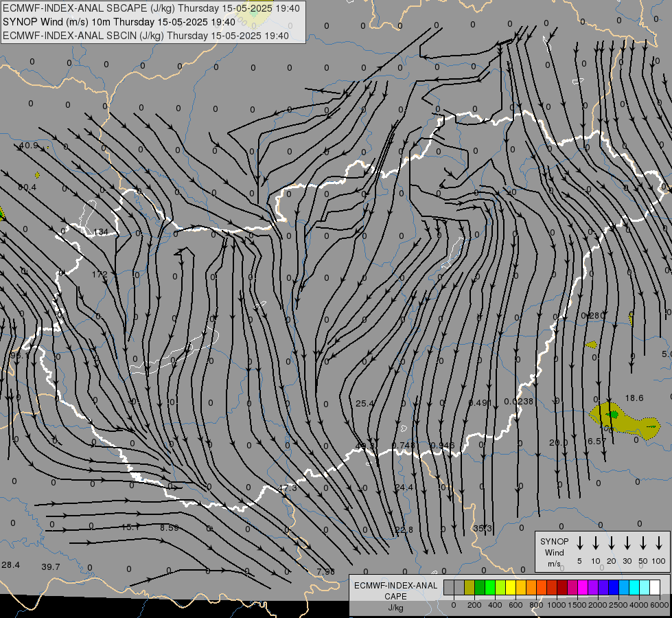Click the 400 tick label on CAPE scale
The height and width of the screenshot is (618, 672).
point(495,605)
